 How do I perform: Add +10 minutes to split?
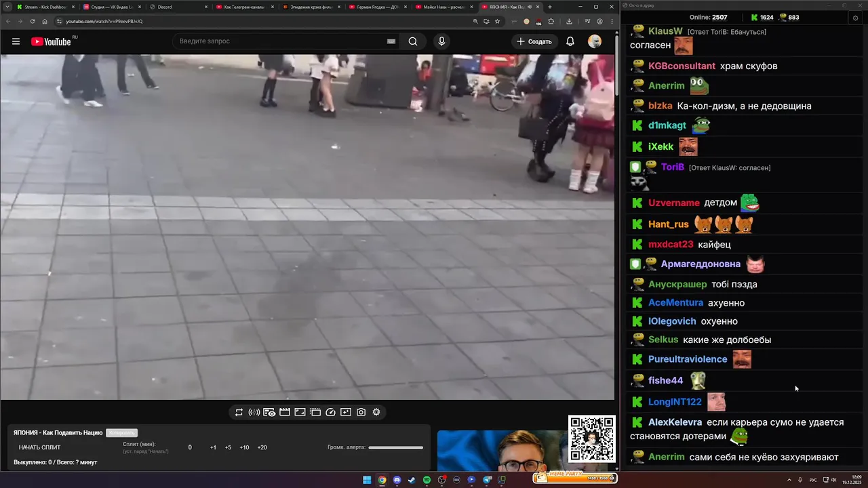click(x=244, y=447)
